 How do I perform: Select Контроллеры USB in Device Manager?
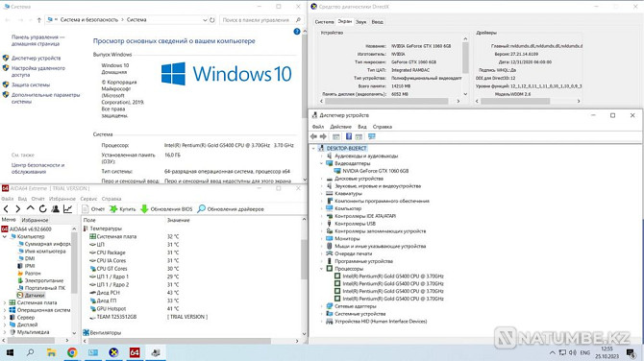click(x=355, y=224)
